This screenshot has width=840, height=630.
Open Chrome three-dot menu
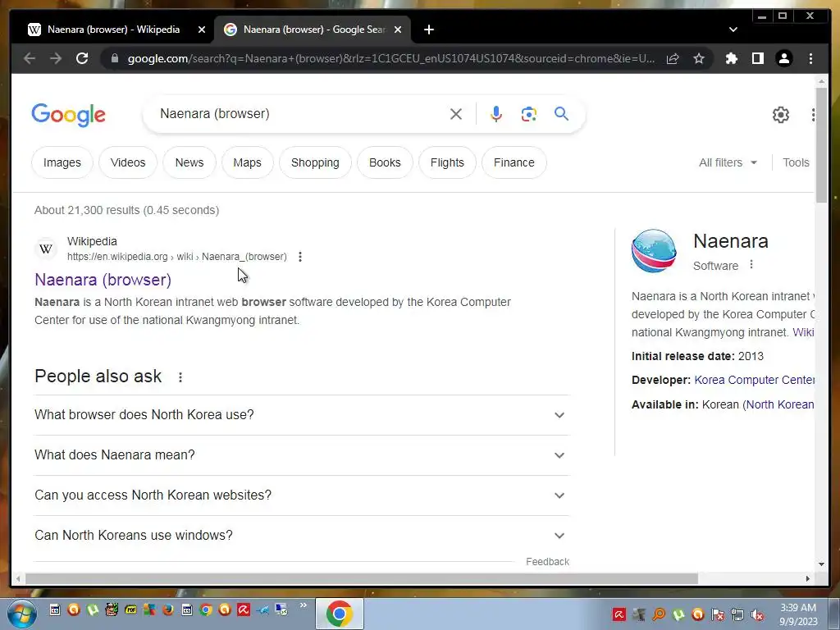(810, 58)
